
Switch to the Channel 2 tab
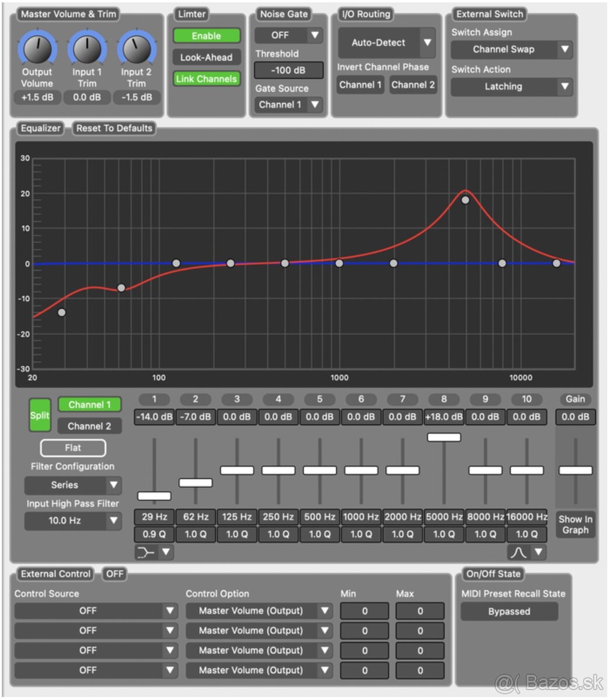89,426
